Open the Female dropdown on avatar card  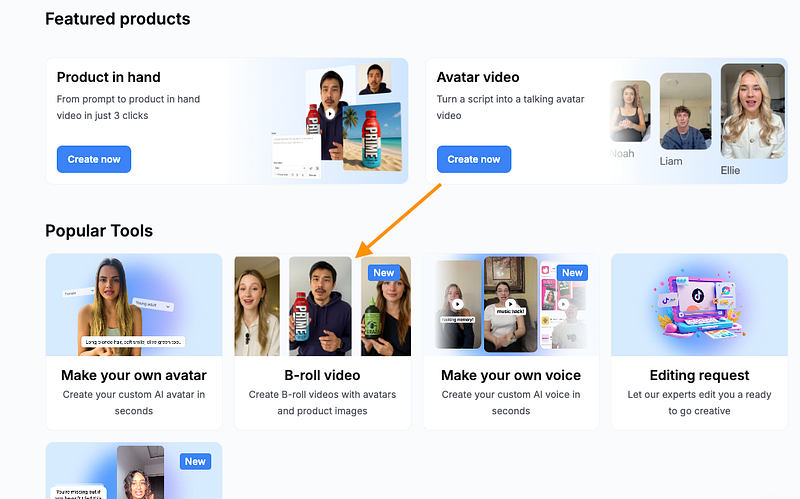pos(79,292)
